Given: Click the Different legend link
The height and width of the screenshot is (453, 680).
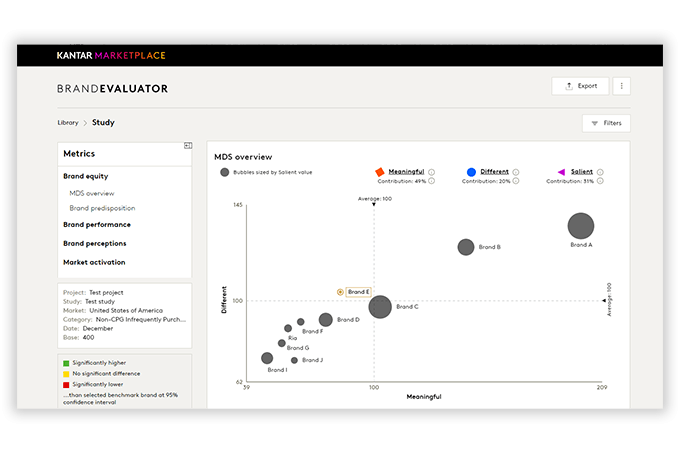Looking at the screenshot, I should coord(494,172).
